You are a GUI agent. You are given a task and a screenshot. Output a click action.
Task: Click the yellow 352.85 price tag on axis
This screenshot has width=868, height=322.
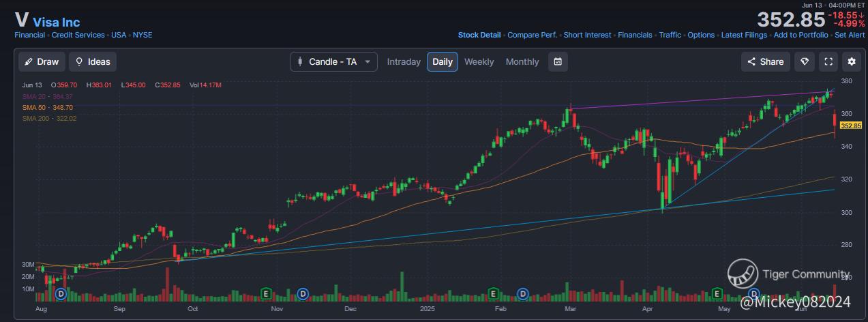point(851,126)
